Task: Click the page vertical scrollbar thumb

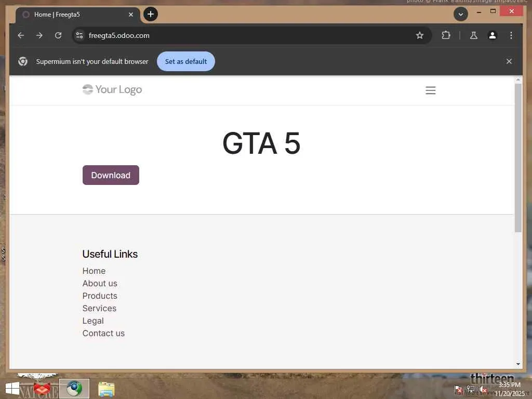Action: pyautogui.click(x=518, y=158)
